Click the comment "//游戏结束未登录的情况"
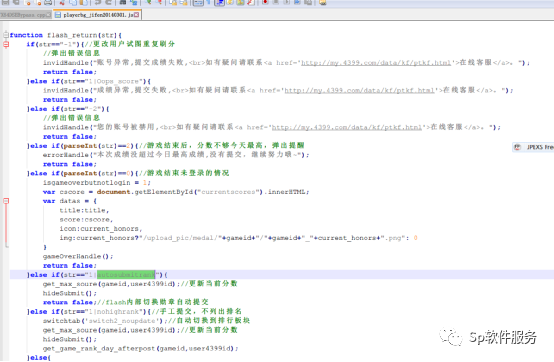 (x=184, y=173)
